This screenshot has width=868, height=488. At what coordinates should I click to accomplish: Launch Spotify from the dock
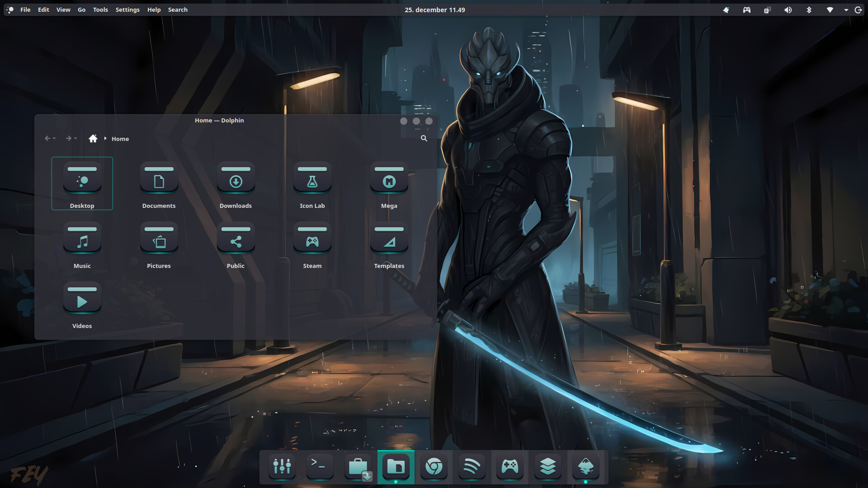click(x=472, y=466)
